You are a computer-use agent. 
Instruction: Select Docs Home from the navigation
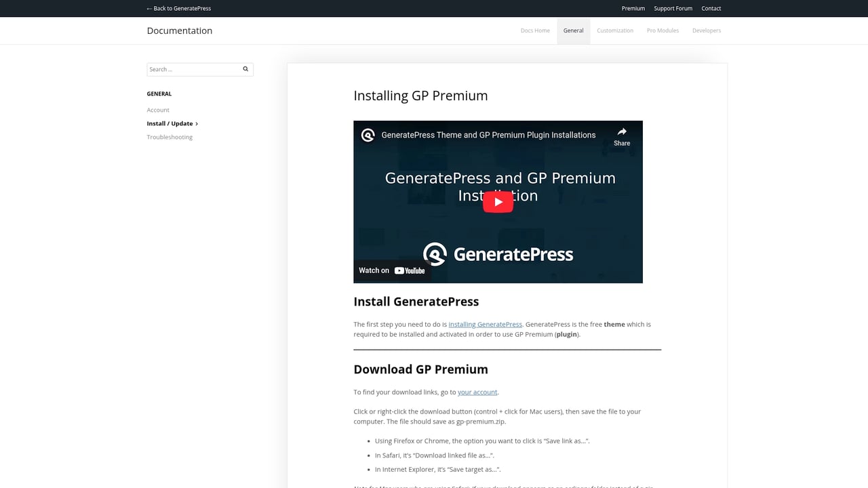coord(535,30)
